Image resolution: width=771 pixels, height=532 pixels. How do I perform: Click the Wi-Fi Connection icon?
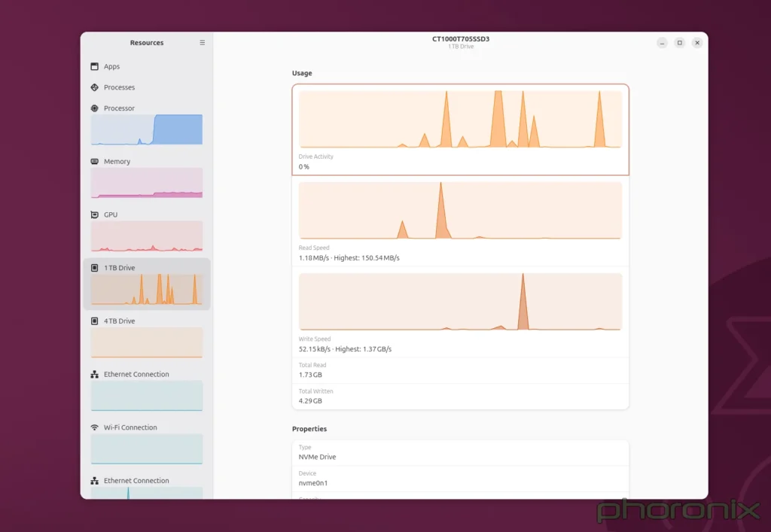tap(94, 427)
